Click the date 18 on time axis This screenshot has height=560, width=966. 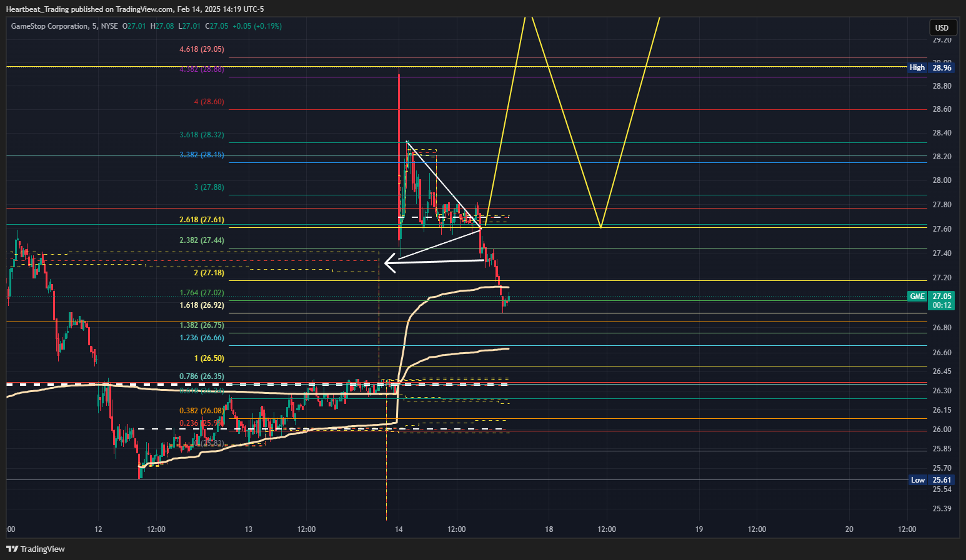pos(549,529)
